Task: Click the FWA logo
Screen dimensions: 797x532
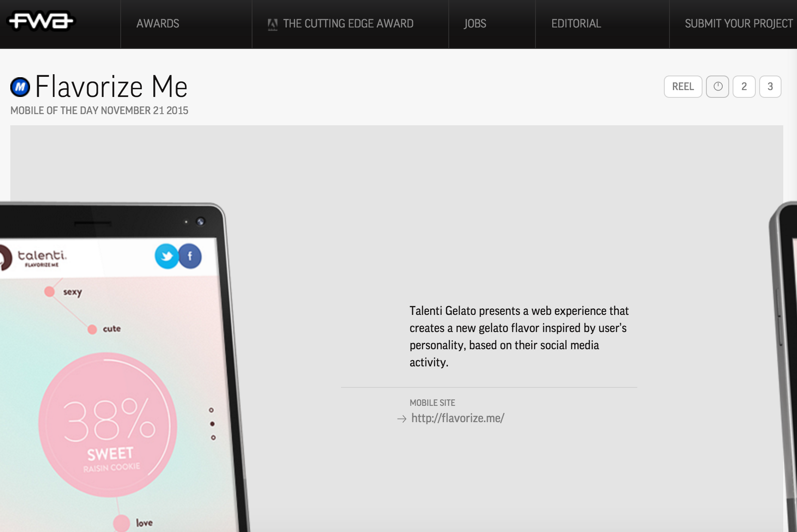Action: pos(41,21)
